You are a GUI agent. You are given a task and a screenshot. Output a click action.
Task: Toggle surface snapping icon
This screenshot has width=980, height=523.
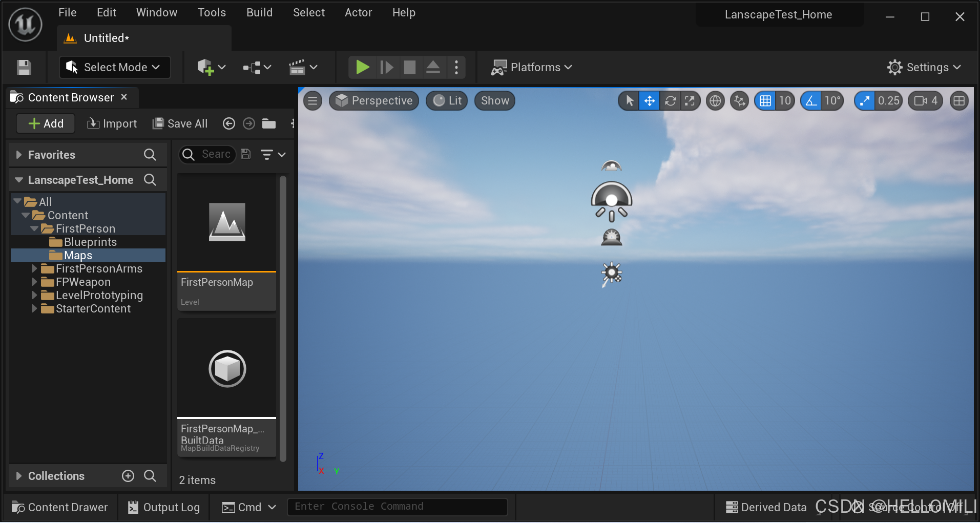click(x=739, y=101)
